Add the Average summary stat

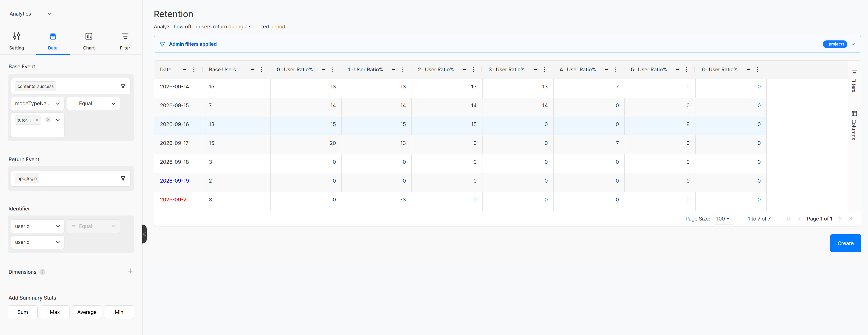pos(87,312)
